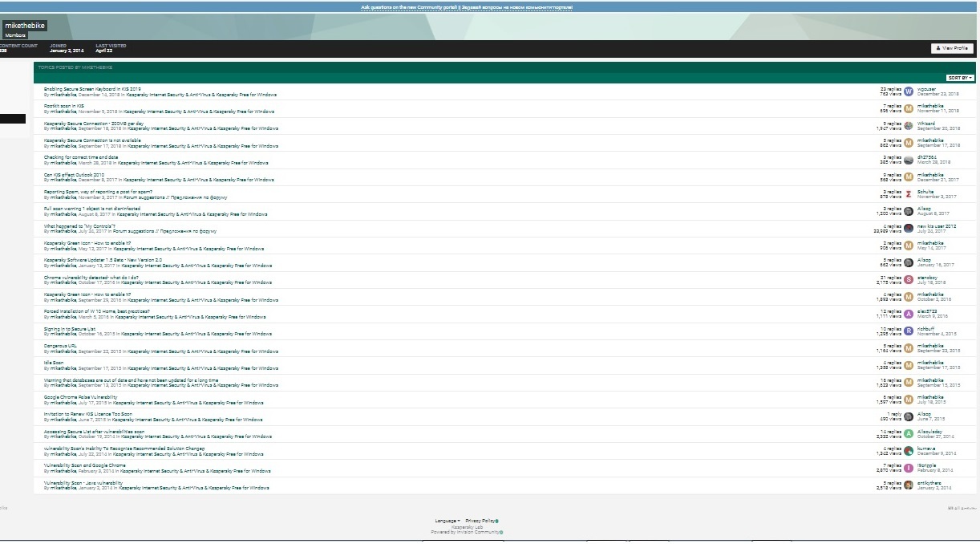Open topic 'Accessing Secure List after vulnerabilities scan'
Image resolution: width=980 pixels, height=544 pixels.
[x=94, y=432]
